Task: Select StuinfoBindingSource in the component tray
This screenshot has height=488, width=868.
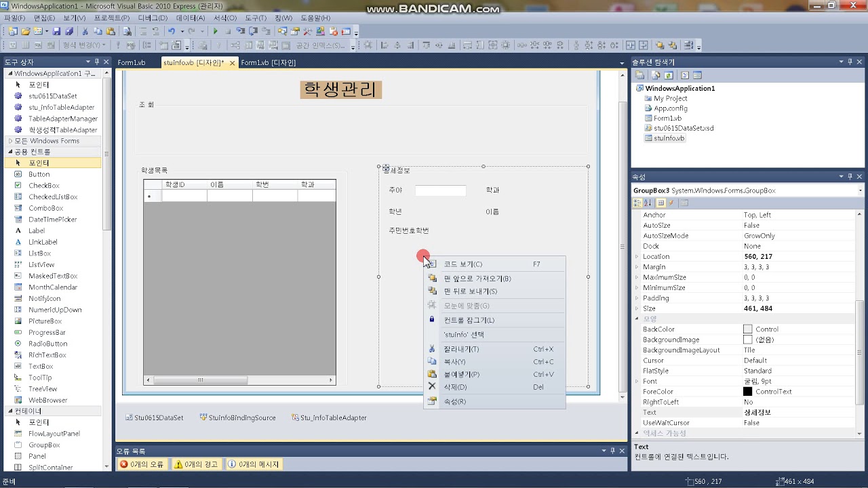Action: pos(238,418)
